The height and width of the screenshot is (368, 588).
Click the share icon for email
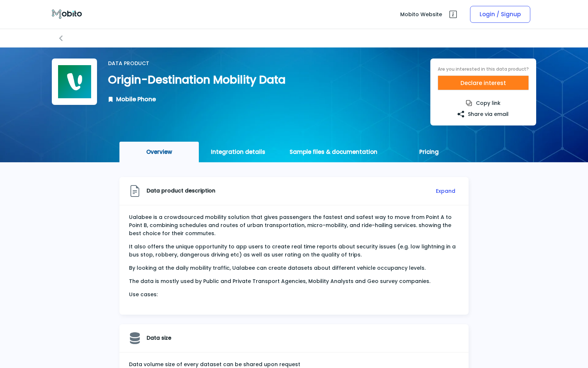tap(461, 114)
